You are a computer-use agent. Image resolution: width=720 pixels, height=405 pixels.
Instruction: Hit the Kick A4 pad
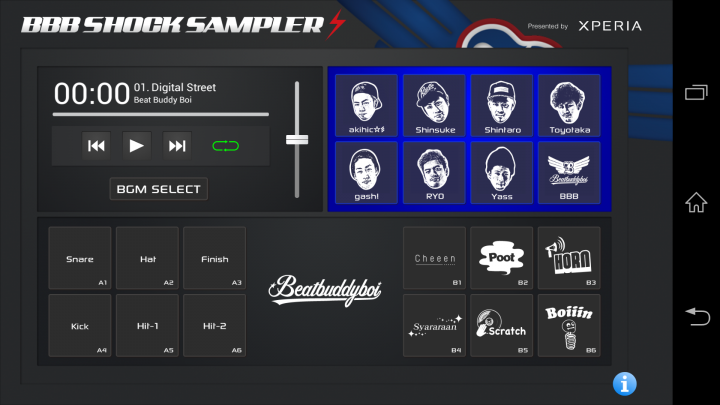point(80,326)
